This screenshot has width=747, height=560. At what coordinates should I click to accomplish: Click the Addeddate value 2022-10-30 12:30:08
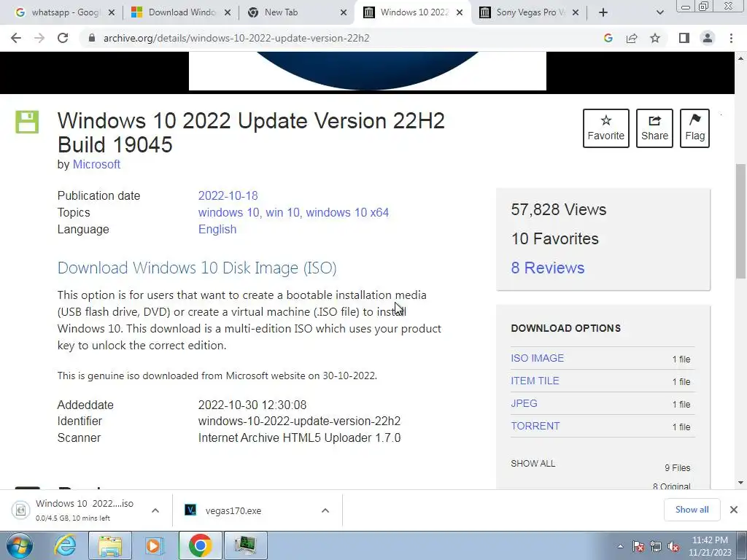(252, 405)
